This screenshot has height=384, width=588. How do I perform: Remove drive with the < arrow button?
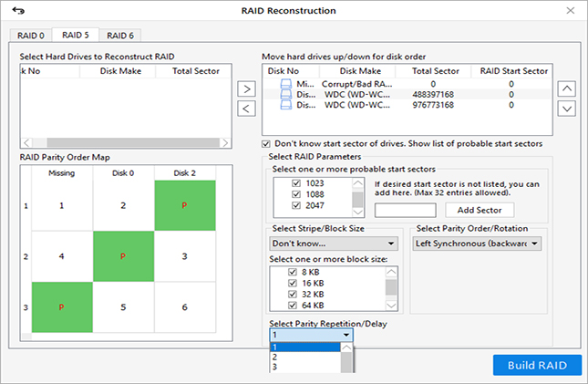coord(246,109)
